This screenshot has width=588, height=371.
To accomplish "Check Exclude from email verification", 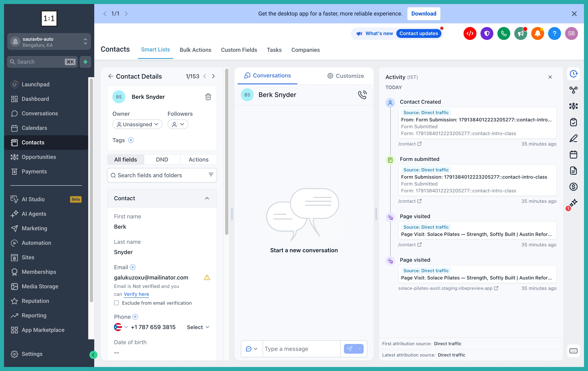I will [x=116, y=303].
